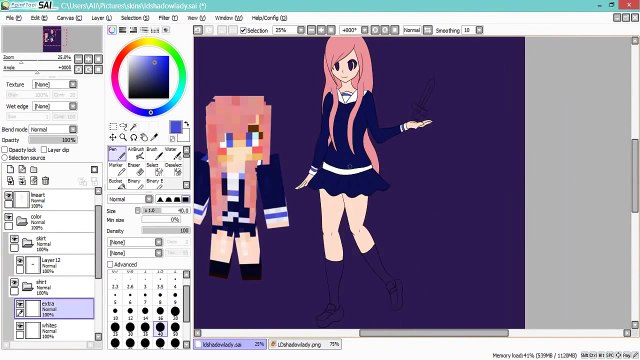
Task: Select the Deselect pen tool
Action: (173, 169)
